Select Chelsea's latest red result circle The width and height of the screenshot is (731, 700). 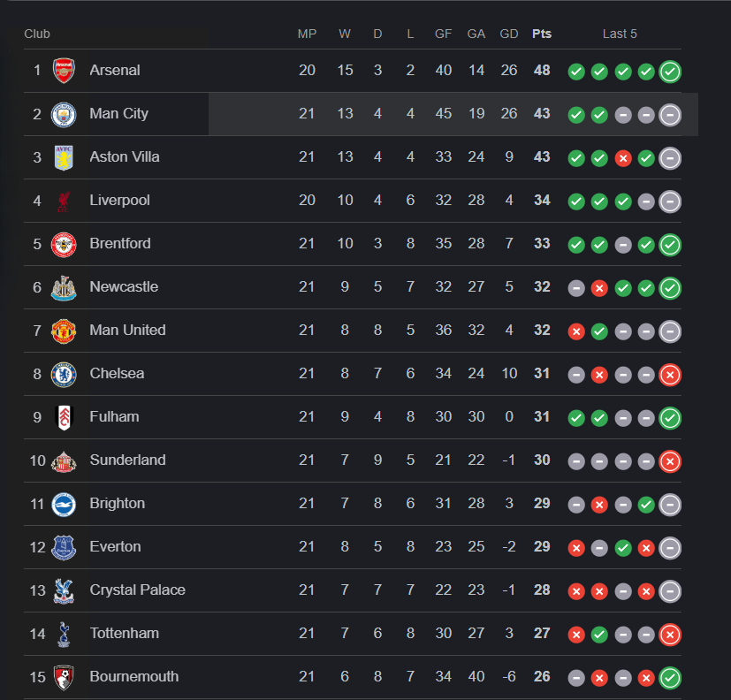pyautogui.click(x=670, y=375)
